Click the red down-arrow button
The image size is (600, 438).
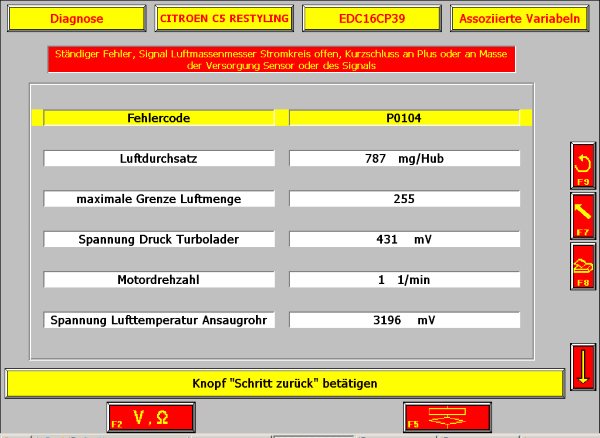point(583,367)
